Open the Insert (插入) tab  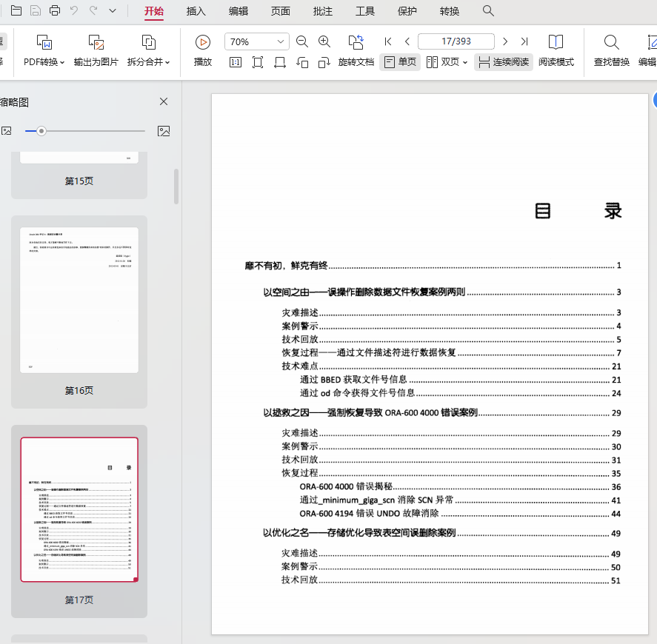click(196, 11)
